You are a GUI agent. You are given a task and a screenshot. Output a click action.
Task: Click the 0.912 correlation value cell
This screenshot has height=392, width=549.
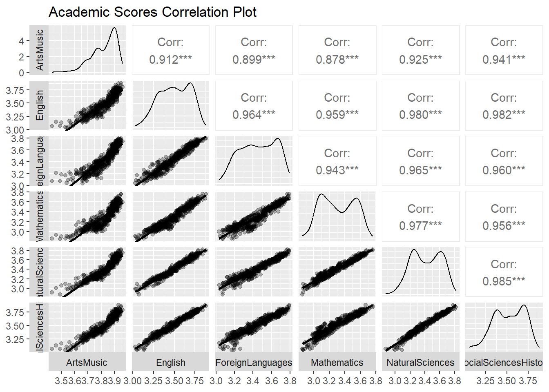170,51
